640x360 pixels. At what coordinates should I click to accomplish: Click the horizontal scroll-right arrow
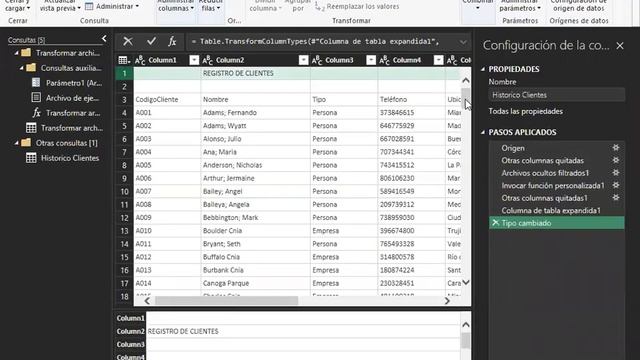[x=447, y=301]
